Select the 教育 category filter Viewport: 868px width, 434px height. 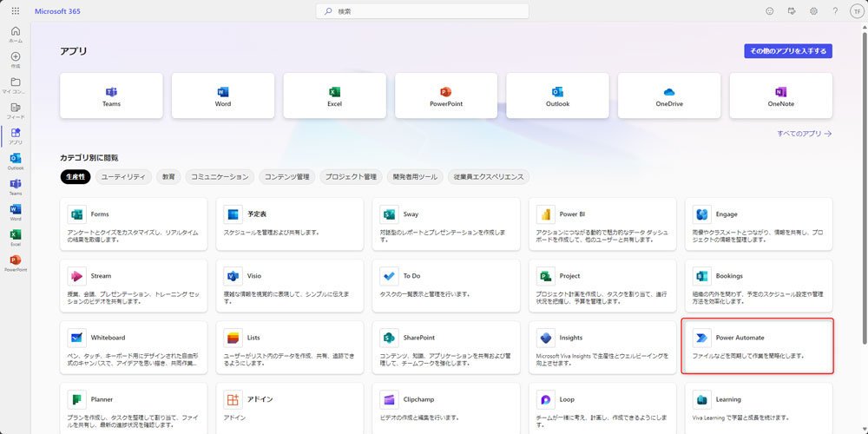168,176
